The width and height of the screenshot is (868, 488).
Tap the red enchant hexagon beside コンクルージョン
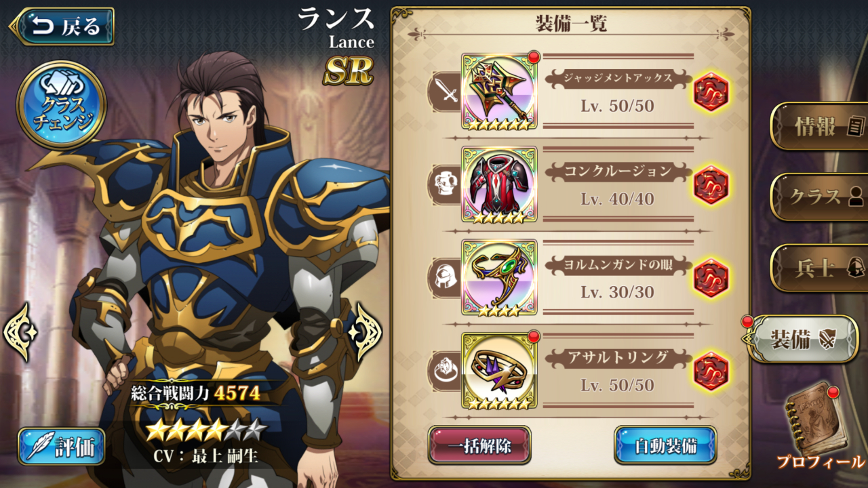click(711, 185)
